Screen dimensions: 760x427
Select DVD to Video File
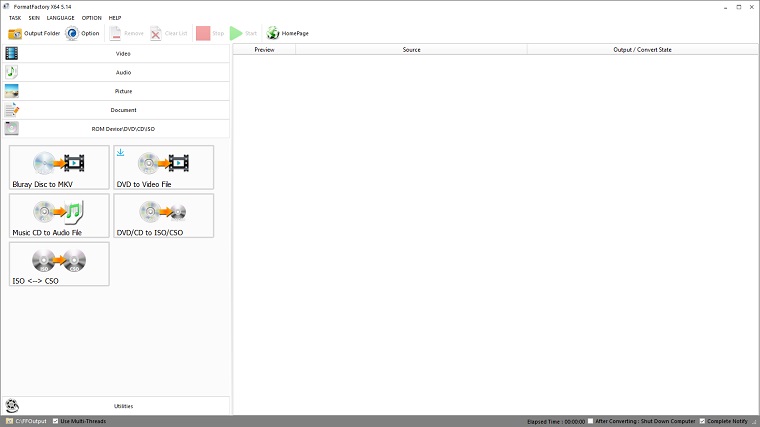coord(163,167)
